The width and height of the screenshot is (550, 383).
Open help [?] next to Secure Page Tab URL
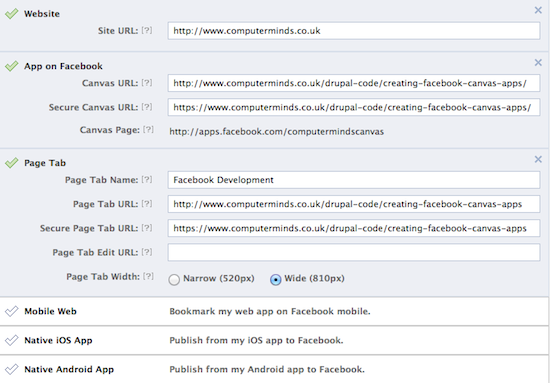pyautogui.click(x=147, y=228)
